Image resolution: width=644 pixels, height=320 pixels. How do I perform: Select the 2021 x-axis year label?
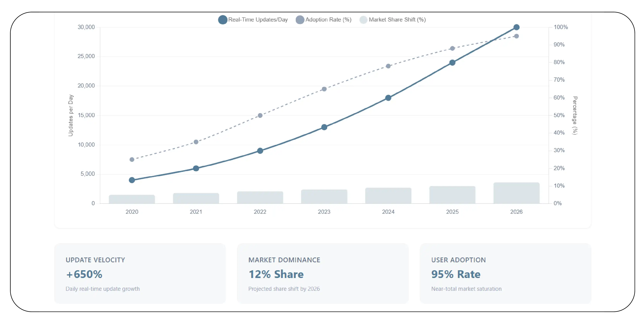(x=196, y=212)
